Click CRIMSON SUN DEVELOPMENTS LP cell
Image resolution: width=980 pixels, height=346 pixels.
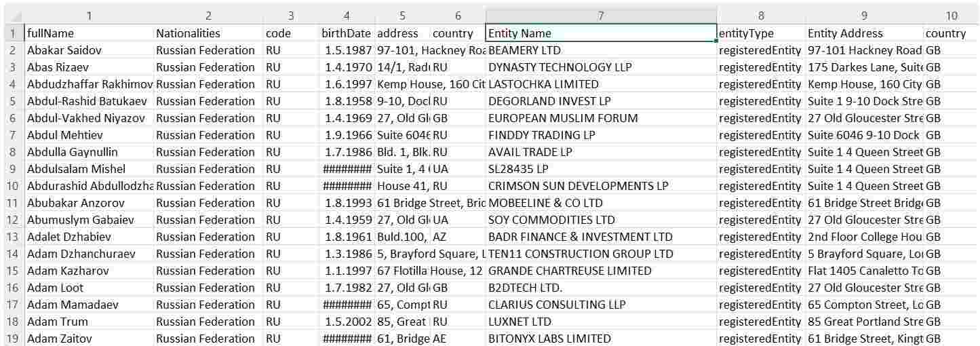point(601,186)
